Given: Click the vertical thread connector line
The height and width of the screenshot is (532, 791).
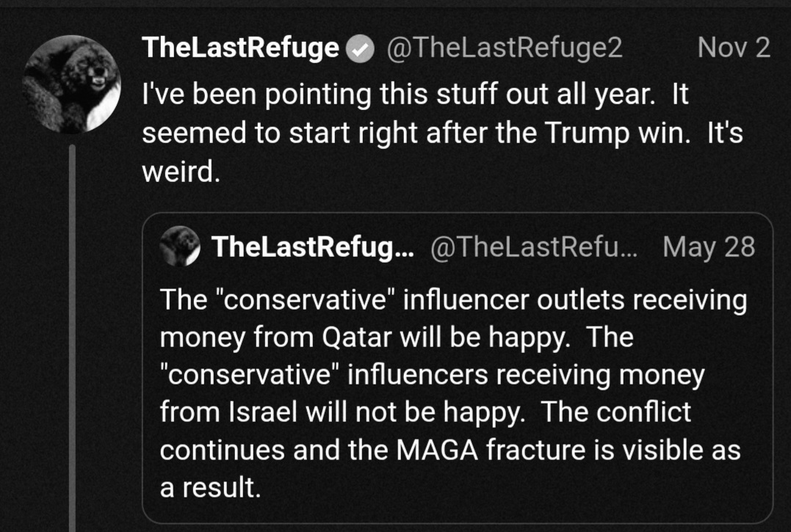Looking at the screenshot, I should point(72,338).
